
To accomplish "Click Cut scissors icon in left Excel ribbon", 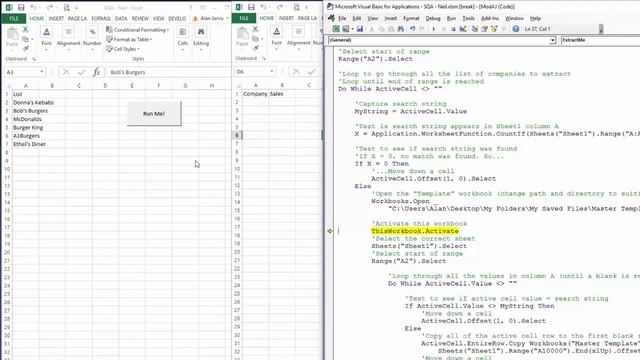I will coord(25,29).
